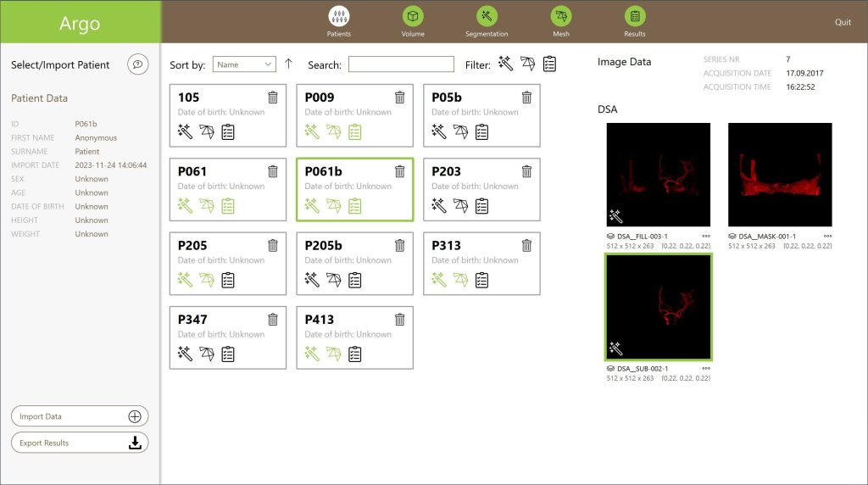Select the DSA_MASK-001-1 thumbnail

click(780, 175)
